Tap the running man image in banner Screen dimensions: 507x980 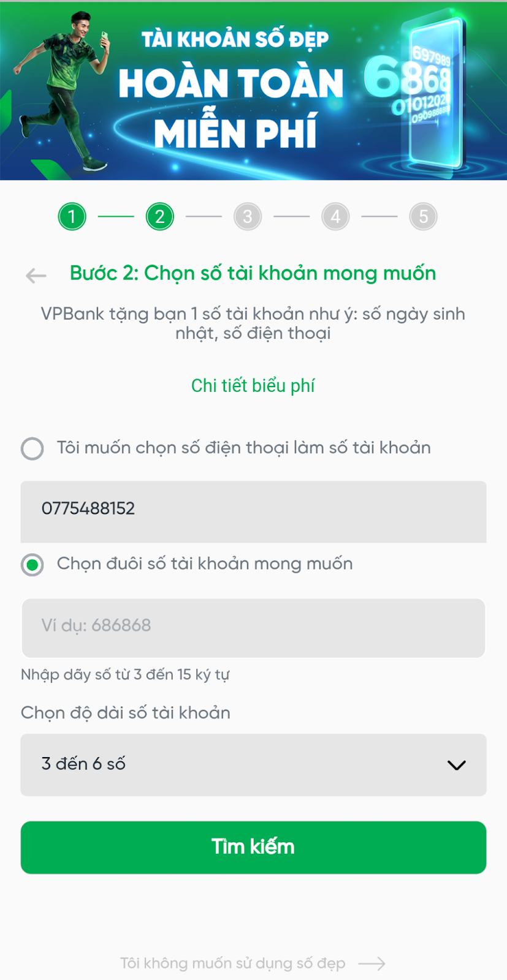[x=61, y=92]
